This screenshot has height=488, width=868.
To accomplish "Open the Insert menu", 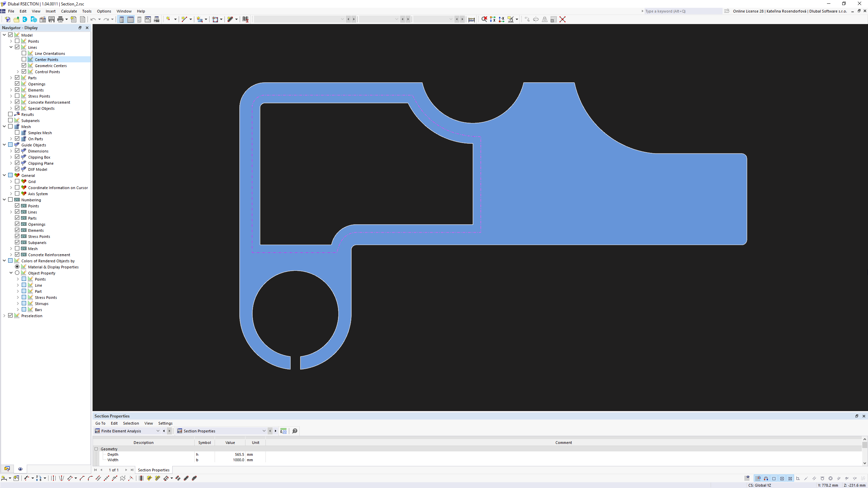I will (51, 11).
